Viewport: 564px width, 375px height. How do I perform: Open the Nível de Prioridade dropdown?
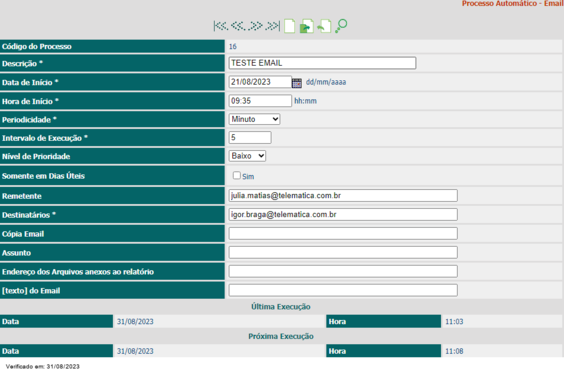coord(247,156)
